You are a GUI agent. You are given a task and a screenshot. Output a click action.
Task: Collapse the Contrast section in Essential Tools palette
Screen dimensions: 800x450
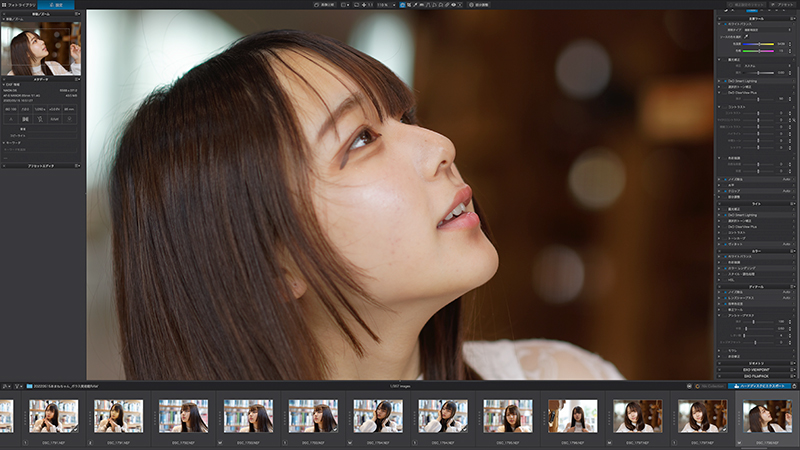coord(719,107)
